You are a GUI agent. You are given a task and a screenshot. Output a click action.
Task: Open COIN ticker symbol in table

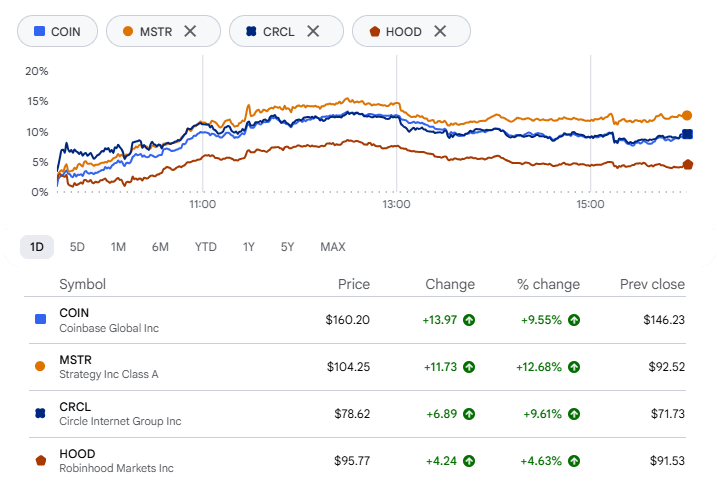pyautogui.click(x=74, y=313)
